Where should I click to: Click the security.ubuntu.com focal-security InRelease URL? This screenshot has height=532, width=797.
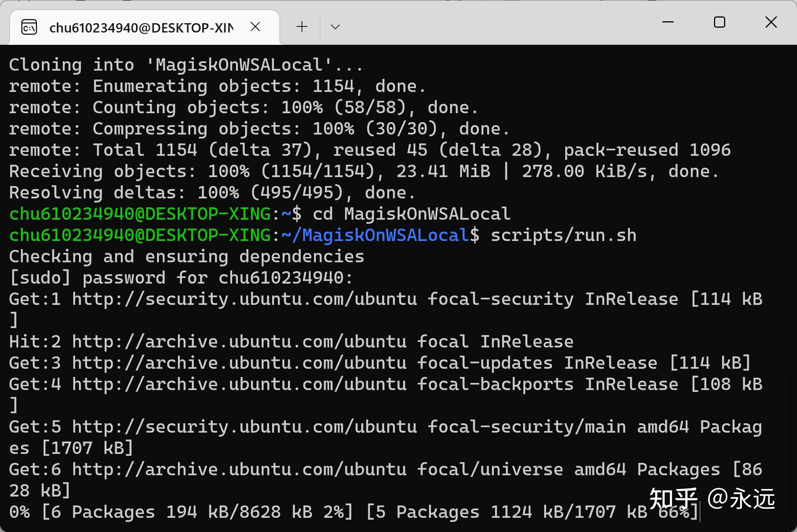pos(244,299)
